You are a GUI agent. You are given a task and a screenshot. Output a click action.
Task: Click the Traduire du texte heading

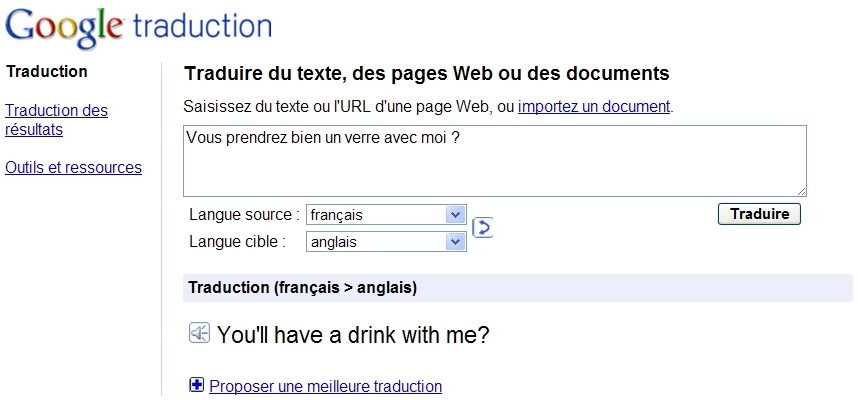[427, 74]
